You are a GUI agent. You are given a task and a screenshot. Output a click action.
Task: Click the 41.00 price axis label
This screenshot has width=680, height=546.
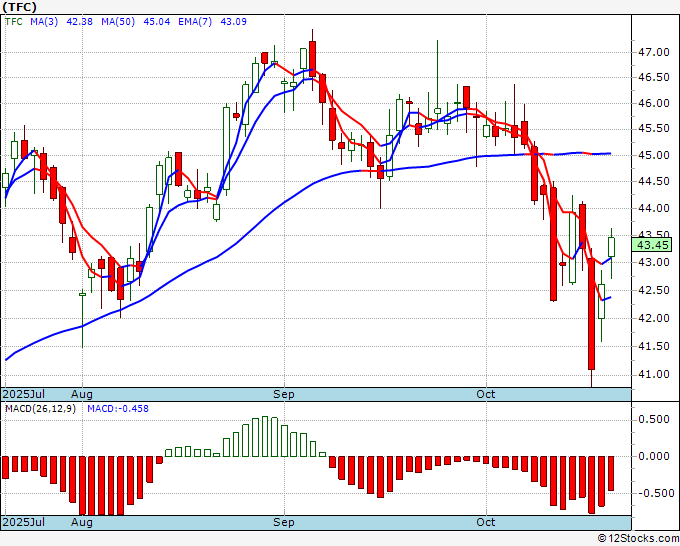(654, 374)
